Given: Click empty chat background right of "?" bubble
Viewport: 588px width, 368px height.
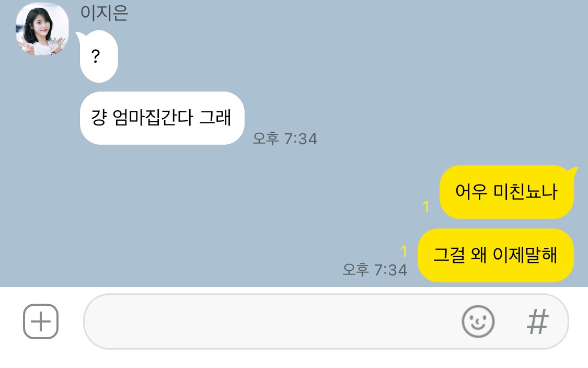Looking at the screenshot, I should pos(338,56).
